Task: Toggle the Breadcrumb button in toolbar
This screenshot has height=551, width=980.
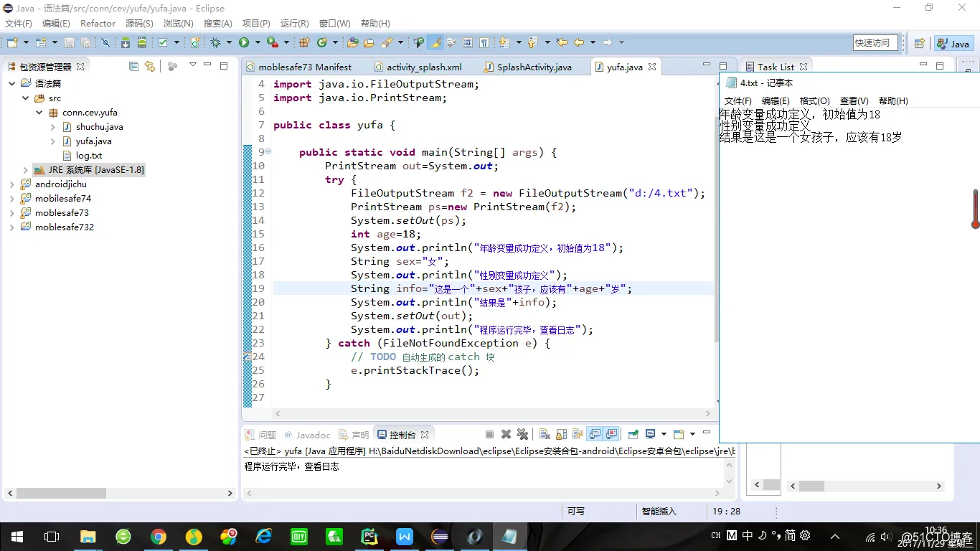Action: 418,42
